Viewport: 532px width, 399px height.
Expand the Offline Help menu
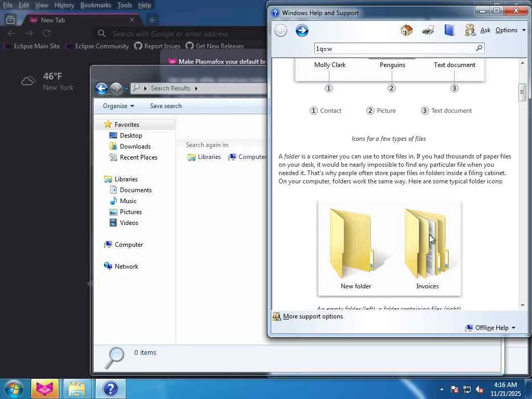[490, 328]
